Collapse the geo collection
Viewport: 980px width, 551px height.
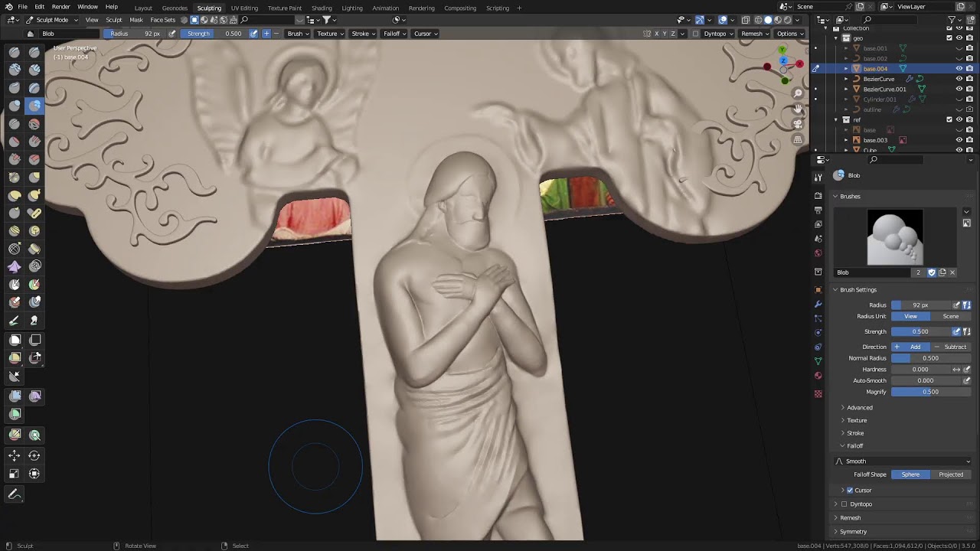tap(836, 37)
